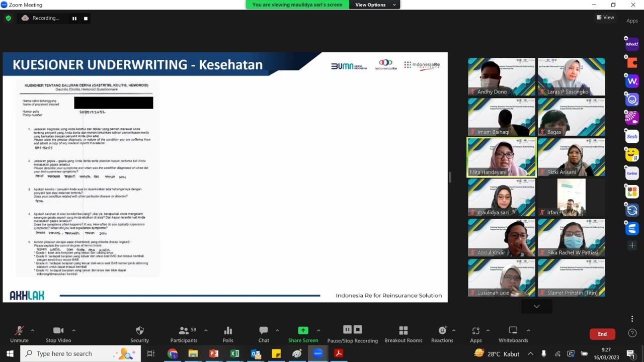Click the weather 28°C Kabut widget
644x362 pixels.
(497, 353)
